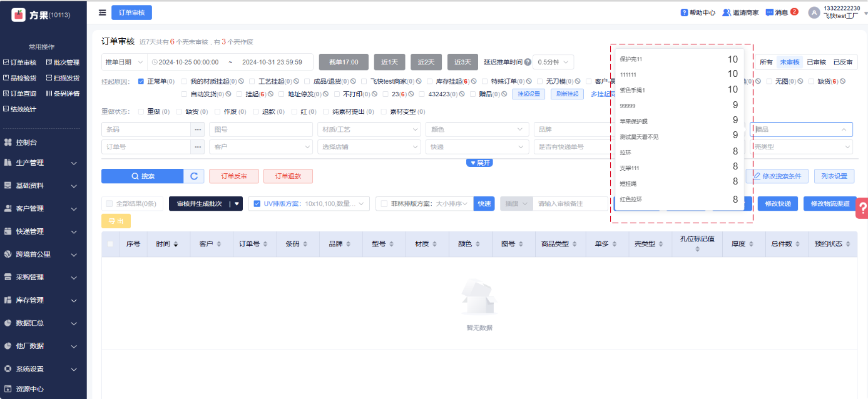Viewport: 868px width, 399px height.
Task: Open 基础资料 sidebar menu
Action: (43, 186)
